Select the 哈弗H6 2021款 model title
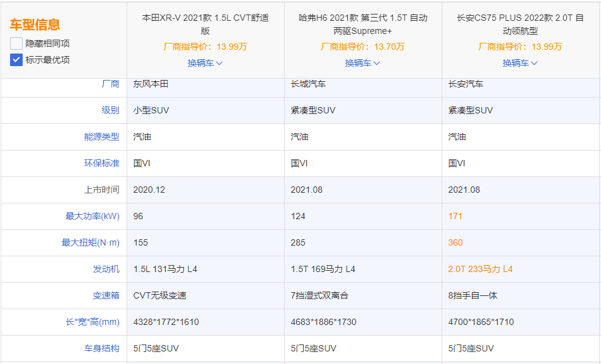Viewport: 601px width, 364px height. 363,24
